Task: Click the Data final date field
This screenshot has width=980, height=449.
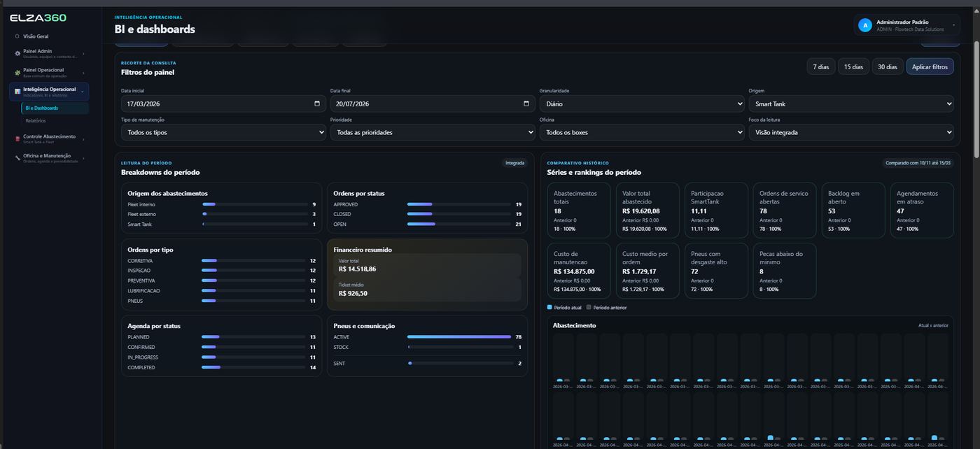Action: 433,104
